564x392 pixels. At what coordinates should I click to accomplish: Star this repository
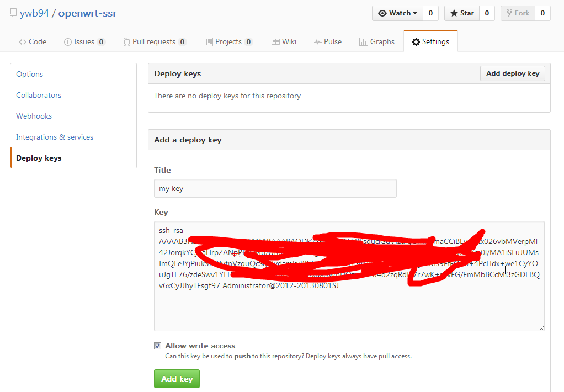pos(462,13)
